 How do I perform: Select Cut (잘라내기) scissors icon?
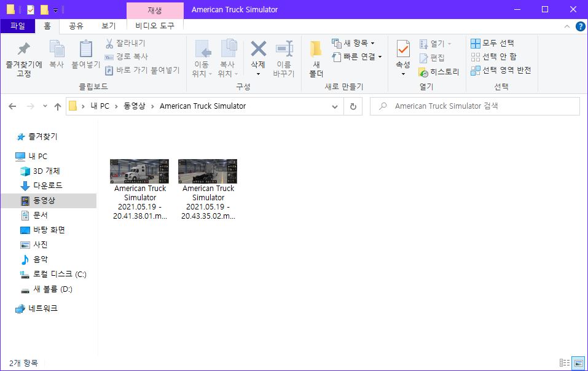pyautogui.click(x=109, y=43)
